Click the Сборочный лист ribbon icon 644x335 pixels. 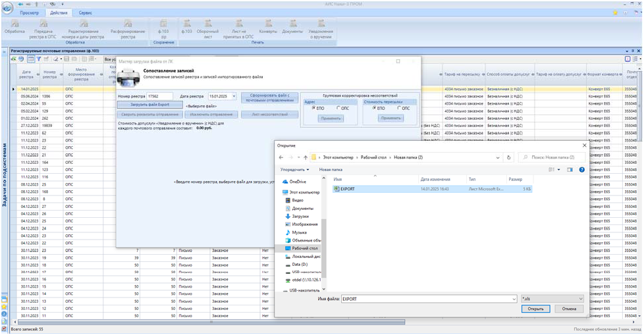click(208, 24)
